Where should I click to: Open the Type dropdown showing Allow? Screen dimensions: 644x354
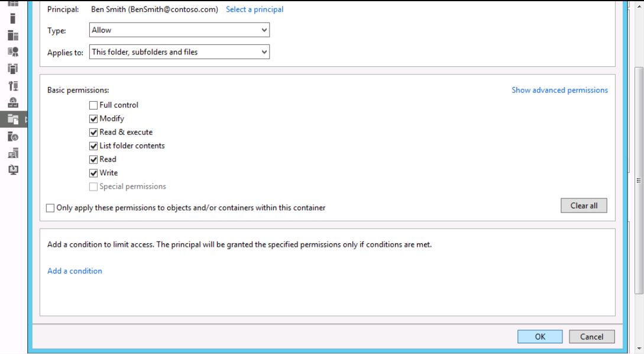click(x=180, y=30)
